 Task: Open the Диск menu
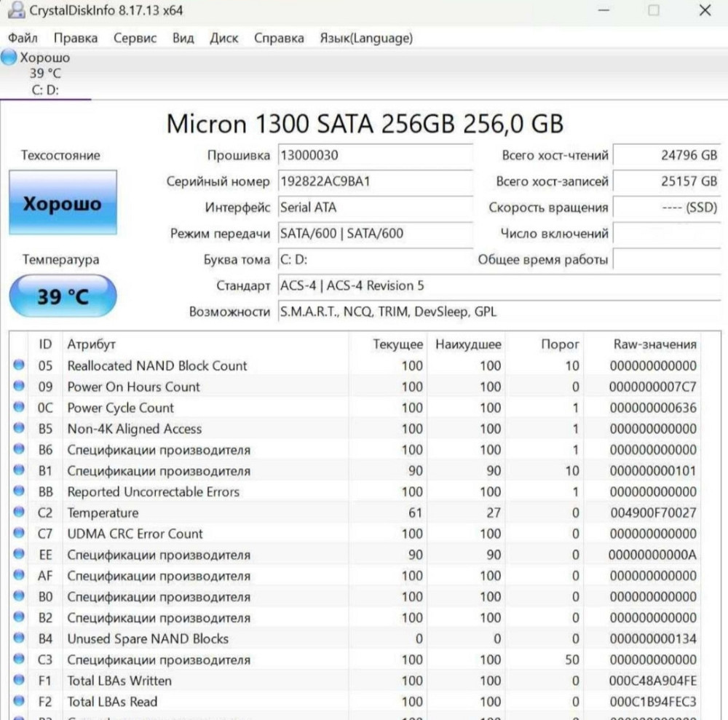224,38
